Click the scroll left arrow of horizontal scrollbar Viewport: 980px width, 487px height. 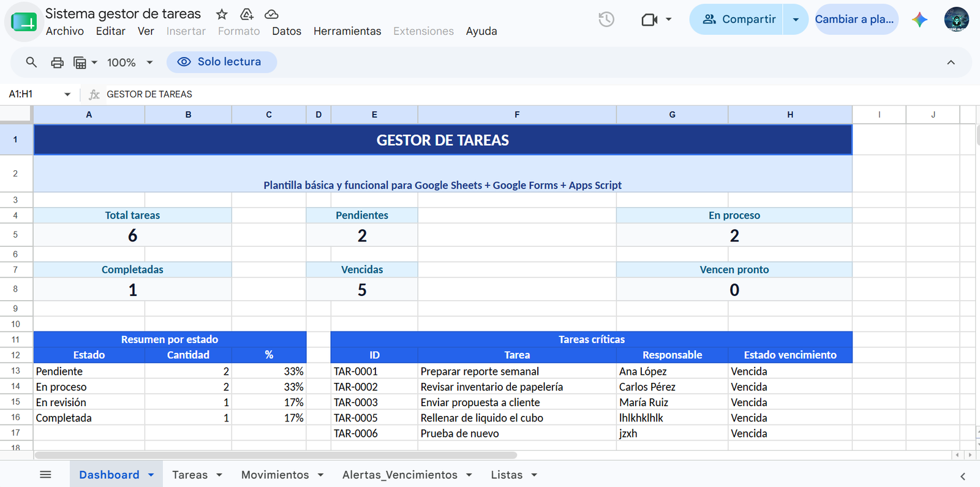(x=957, y=455)
